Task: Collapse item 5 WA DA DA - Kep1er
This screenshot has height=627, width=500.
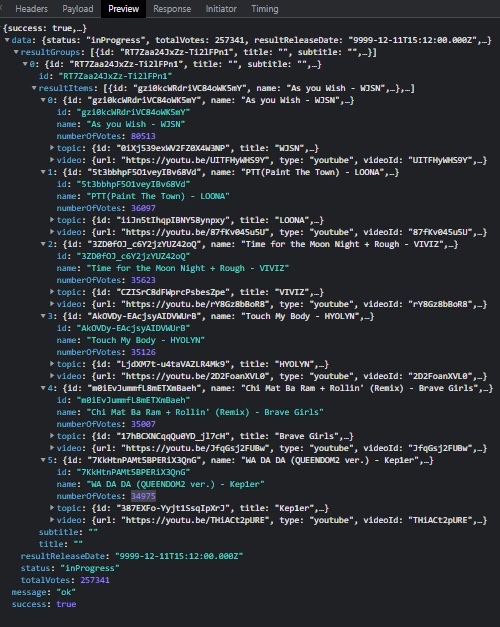Action: point(43,460)
